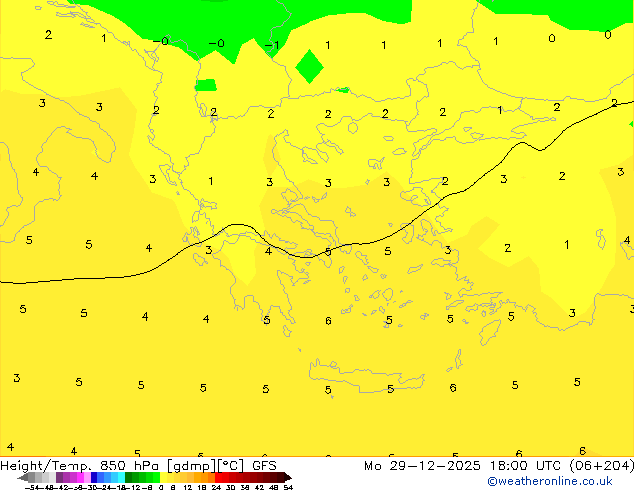Click the '-1' temperature value on the map
634x490 pixels.
[x=272, y=44]
